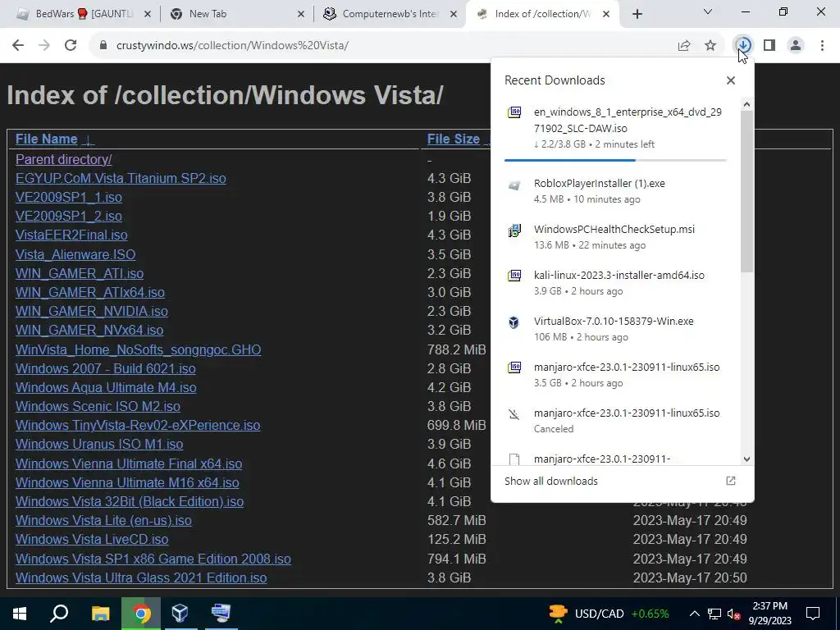Open WIN_GAMER_NVIDIA.iso link
The height and width of the screenshot is (630, 840).
coord(92,311)
